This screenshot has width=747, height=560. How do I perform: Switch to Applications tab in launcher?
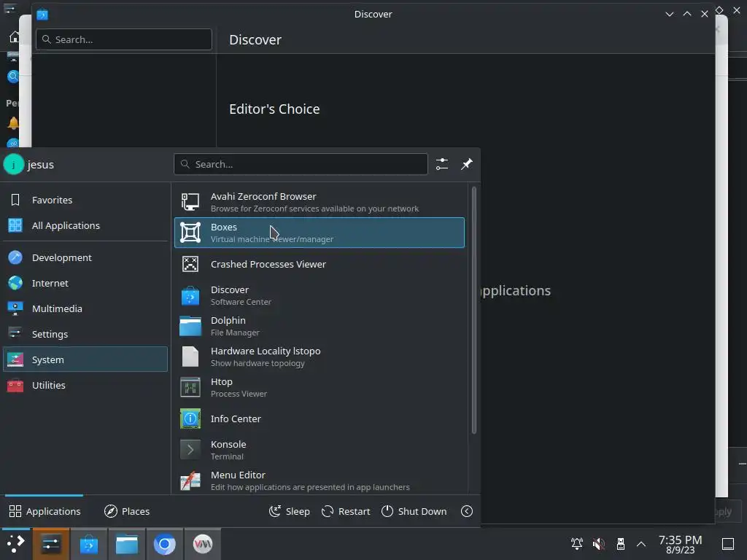point(44,511)
